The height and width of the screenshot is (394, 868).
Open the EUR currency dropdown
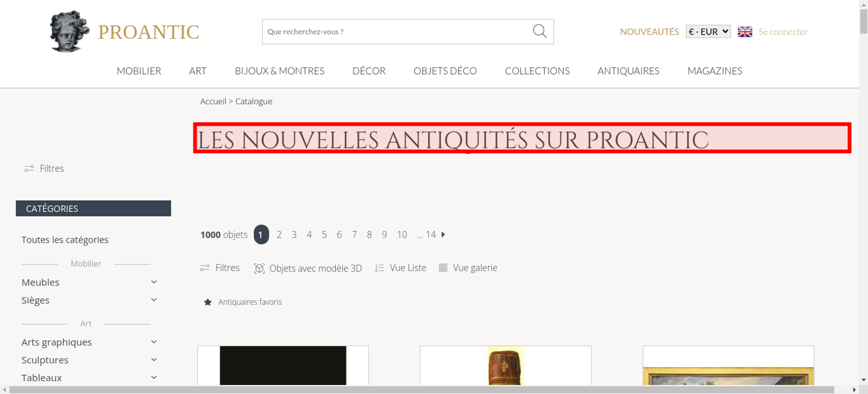pyautogui.click(x=708, y=32)
